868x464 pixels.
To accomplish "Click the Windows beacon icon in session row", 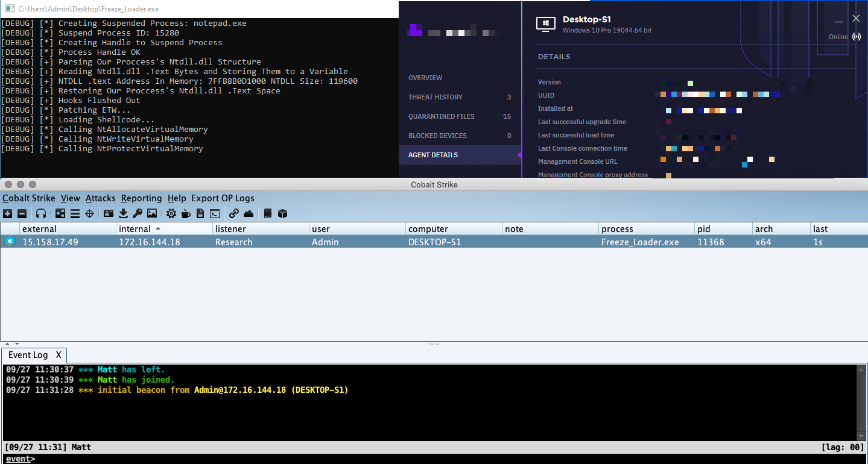I will pyautogui.click(x=10, y=242).
